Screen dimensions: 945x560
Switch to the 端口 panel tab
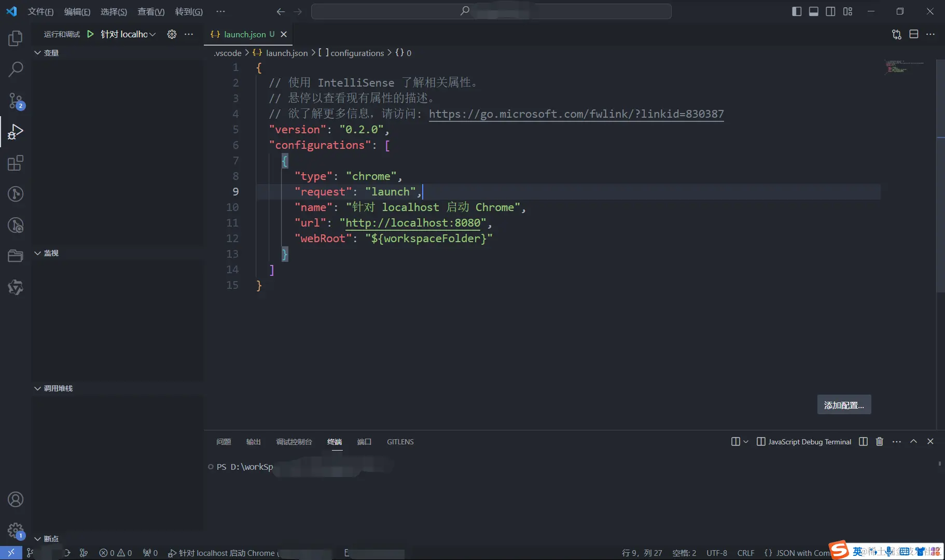pos(364,442)
